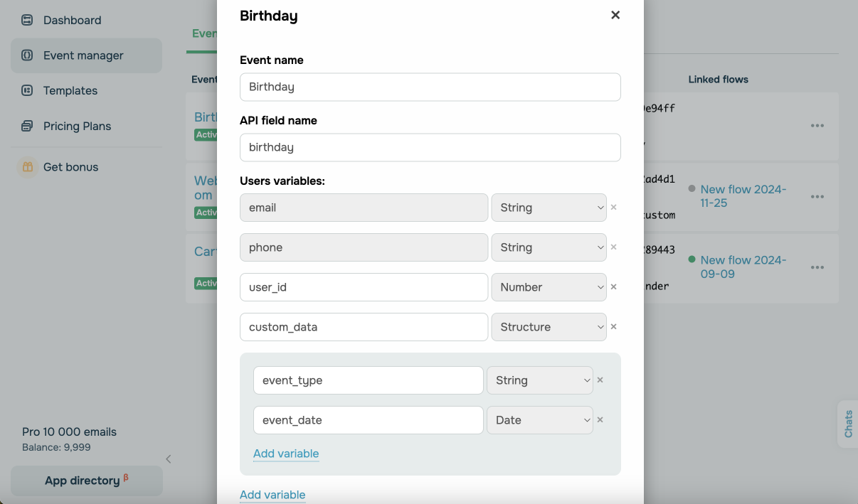Click the Get bonus gift icon
Viewport: 858px width, 504px height.
(x=27, y=167)
